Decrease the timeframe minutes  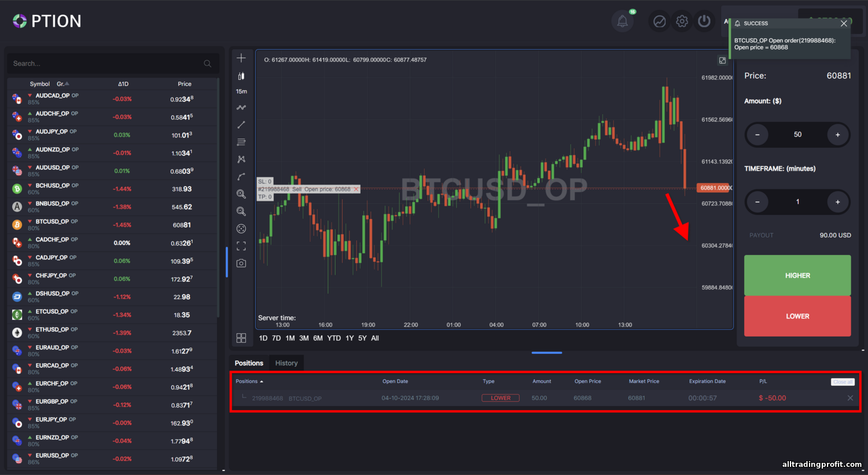tap(757, 202)
